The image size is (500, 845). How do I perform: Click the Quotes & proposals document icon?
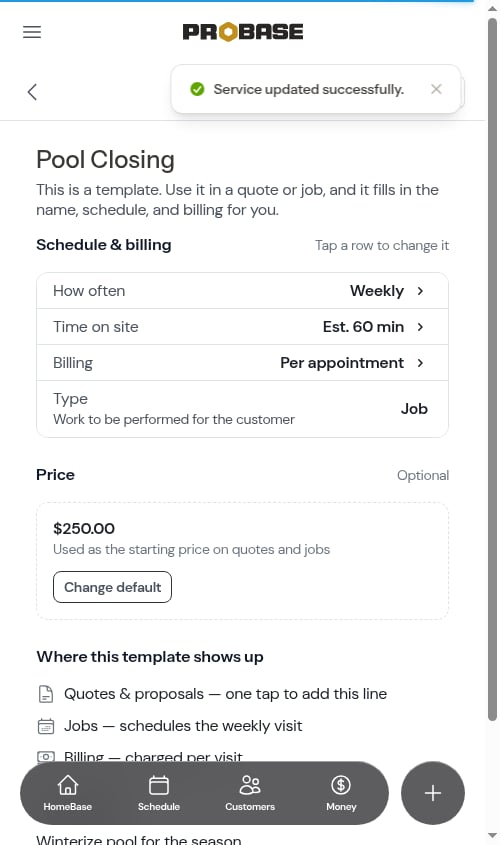(x=46, y=694)
